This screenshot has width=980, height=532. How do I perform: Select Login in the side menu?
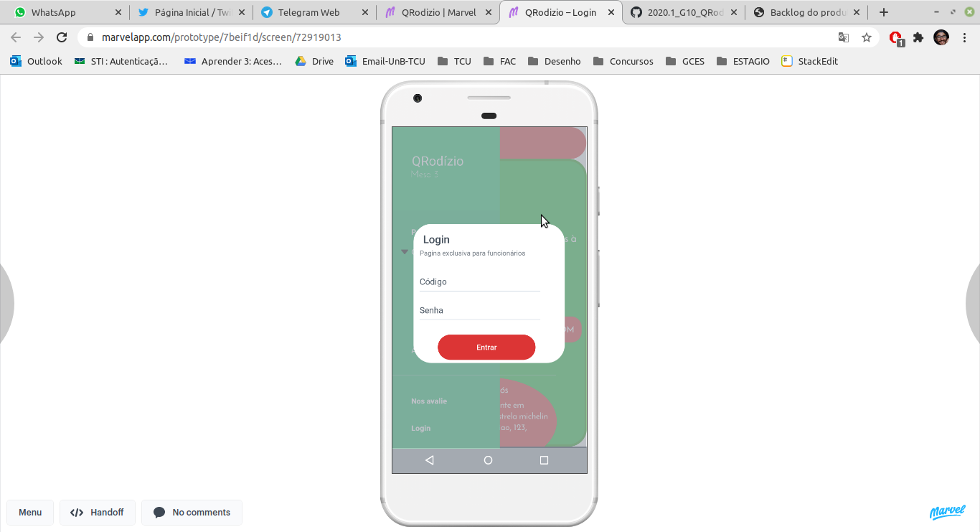click(x=421, y=429)
